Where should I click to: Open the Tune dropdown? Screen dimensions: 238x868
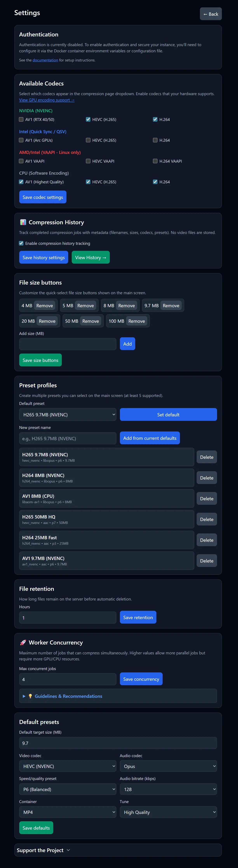(168, 812)
